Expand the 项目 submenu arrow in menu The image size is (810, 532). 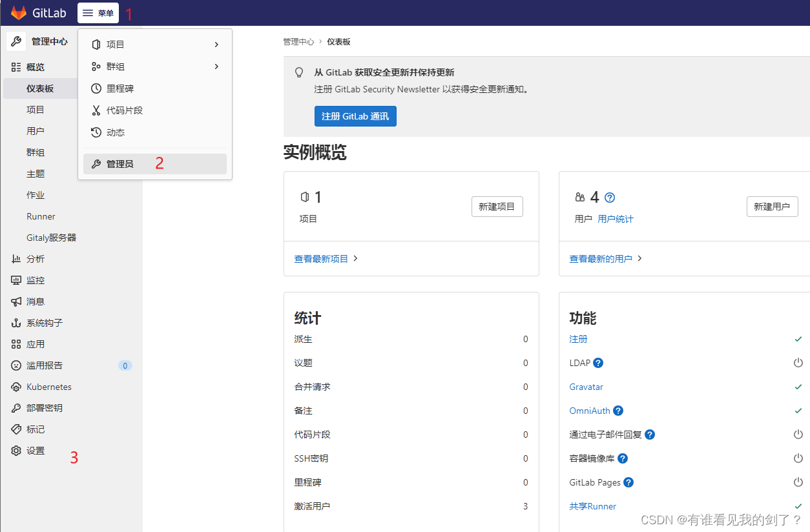(x=216, y=45)
